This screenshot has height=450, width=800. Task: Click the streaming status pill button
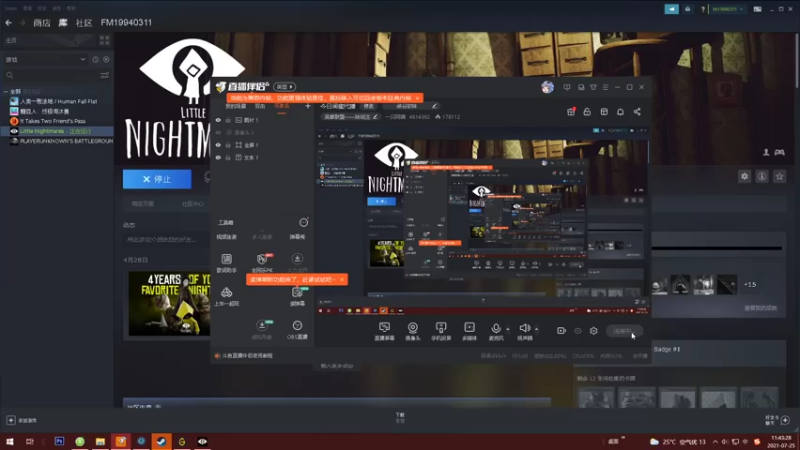(624, 331)
